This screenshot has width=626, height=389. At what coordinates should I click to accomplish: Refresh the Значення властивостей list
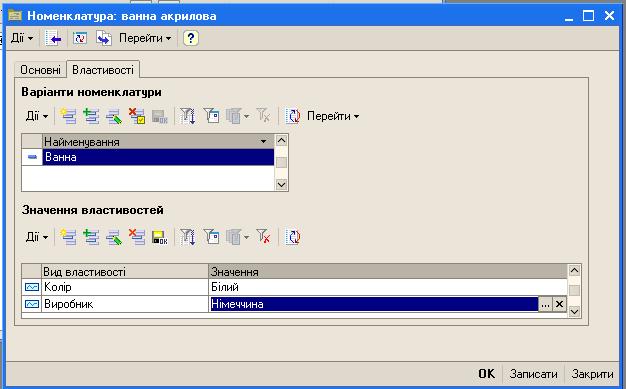coord(293,237)
